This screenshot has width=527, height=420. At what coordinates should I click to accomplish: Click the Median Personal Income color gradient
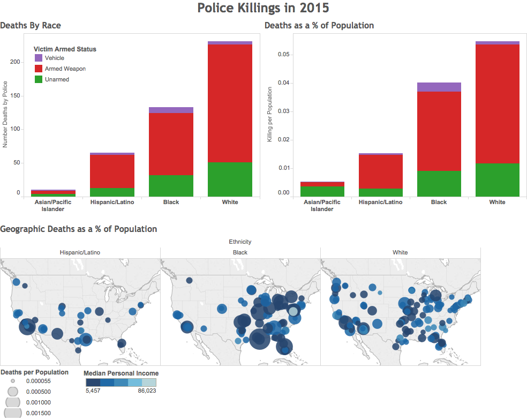coord(121,382)
